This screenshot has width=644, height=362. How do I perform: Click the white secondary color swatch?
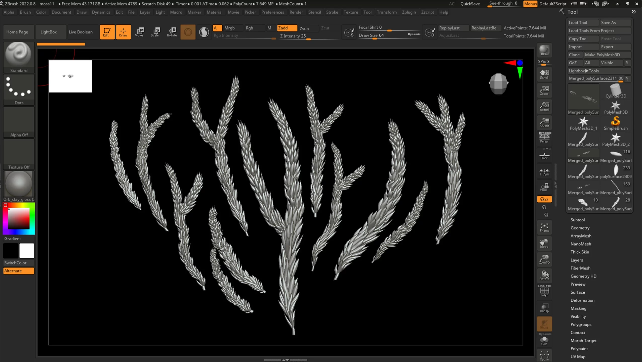[27, 251]
